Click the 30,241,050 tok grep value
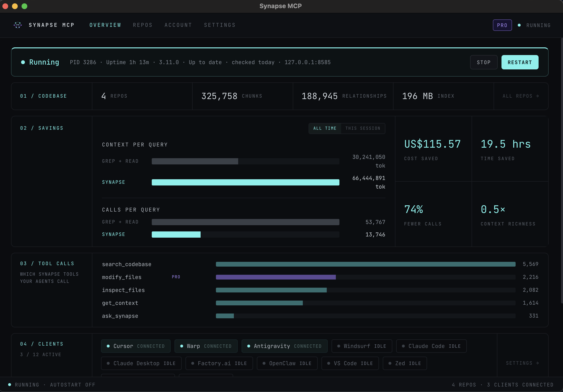The width and height of the screenshot is (563, 392). 369,161
